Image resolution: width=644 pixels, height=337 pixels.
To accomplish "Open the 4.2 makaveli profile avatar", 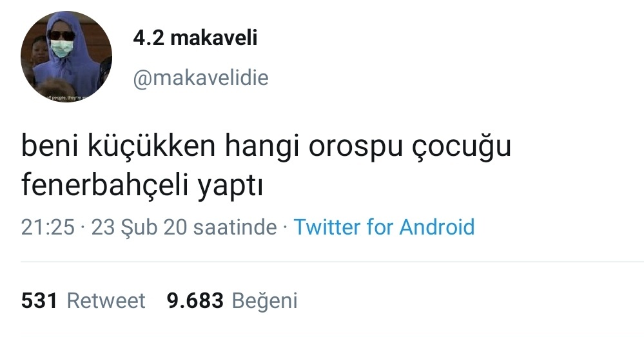I will click(x=66, y=57).
